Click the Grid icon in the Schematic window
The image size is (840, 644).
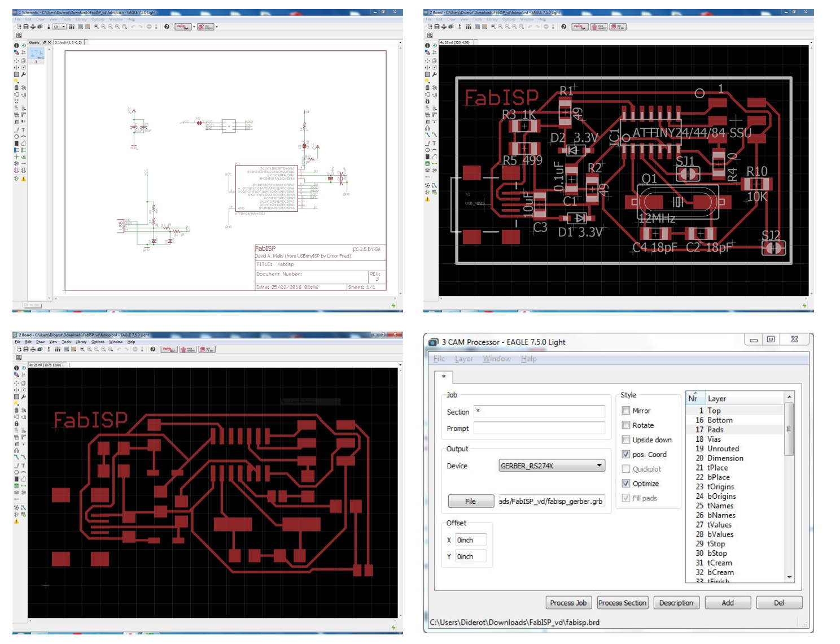(x=19, y=35)
